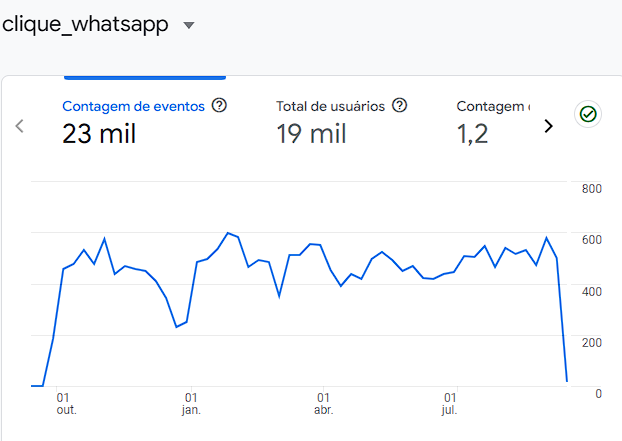This screenshot has width=622, height=441.
Task: Open help icon beside Contagem de eventos
Action: tap(220, 105)
